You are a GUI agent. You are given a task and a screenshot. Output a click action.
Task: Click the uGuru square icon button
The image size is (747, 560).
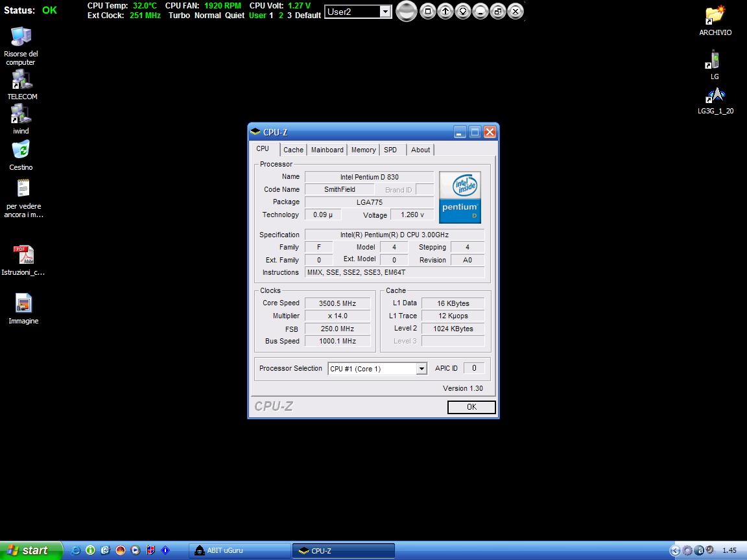click(428, 11)
